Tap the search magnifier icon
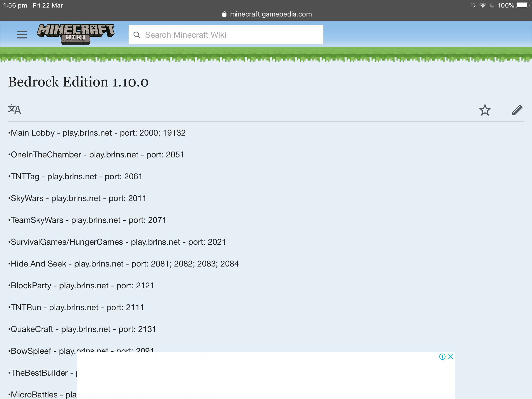The height and width of the screenshot is (399, 532). click(x=137, y=35)
